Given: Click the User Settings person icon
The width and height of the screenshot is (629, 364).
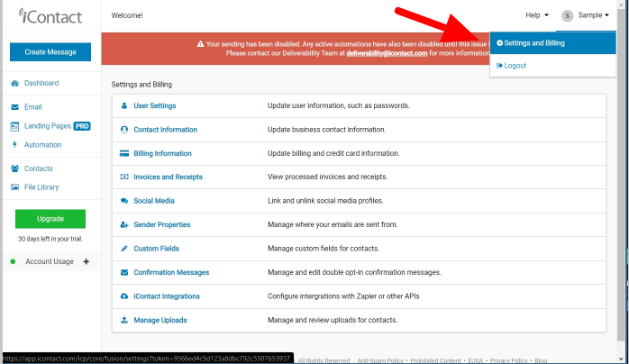Looking at the screenshot, I should pyautogui.click(x=124, y=105).
